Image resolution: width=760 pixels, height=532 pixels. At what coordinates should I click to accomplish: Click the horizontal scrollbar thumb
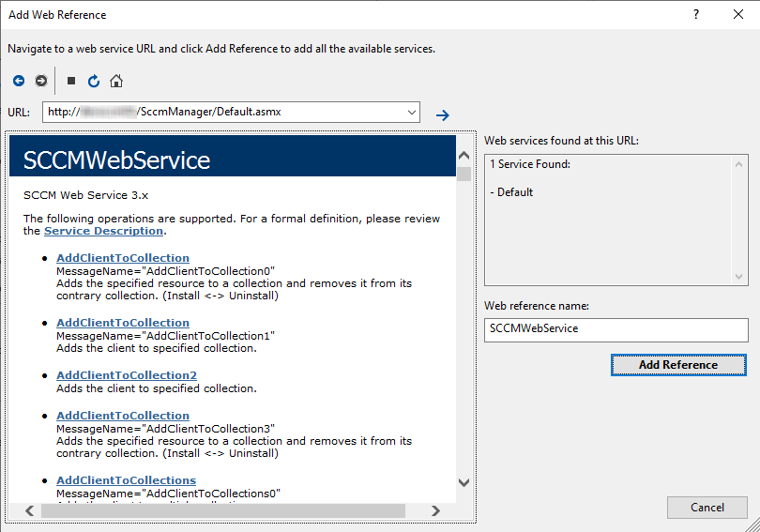point(223,510)
